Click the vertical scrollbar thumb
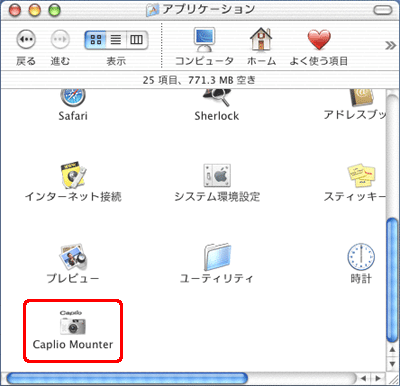400x386 pixels. tap(393, 280)
